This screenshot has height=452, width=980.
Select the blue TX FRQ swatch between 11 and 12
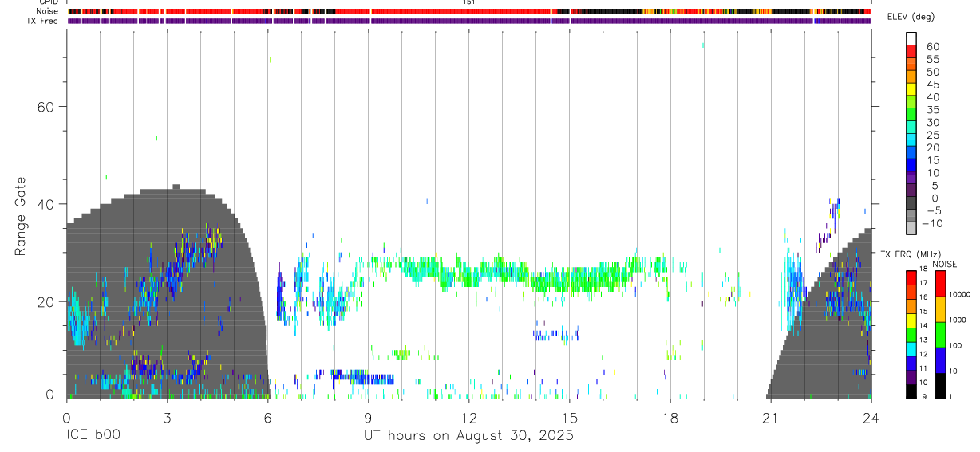tap(911, 364)
